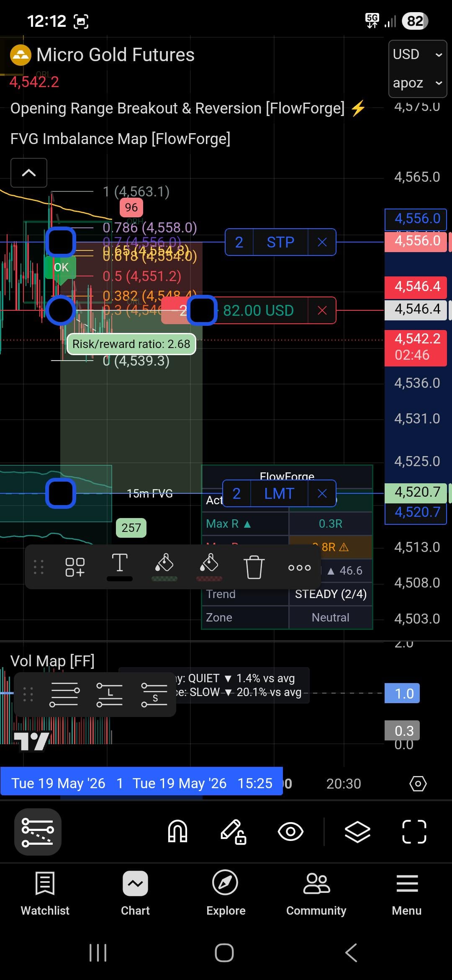This screenshot has height=980, width=452.
Task: Select the FVG Imbalance Map indicator title
Action: [x=121, y=139]
